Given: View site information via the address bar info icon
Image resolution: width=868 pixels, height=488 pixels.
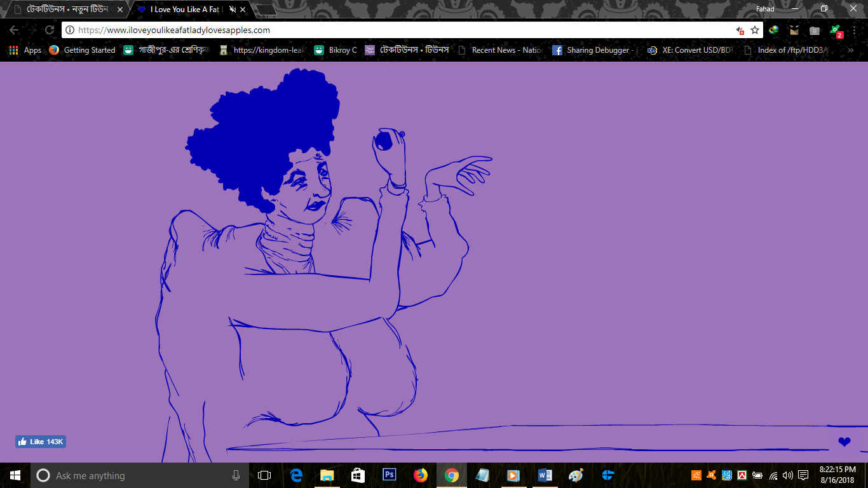Looking at the screenshot, I should (70, 30).
